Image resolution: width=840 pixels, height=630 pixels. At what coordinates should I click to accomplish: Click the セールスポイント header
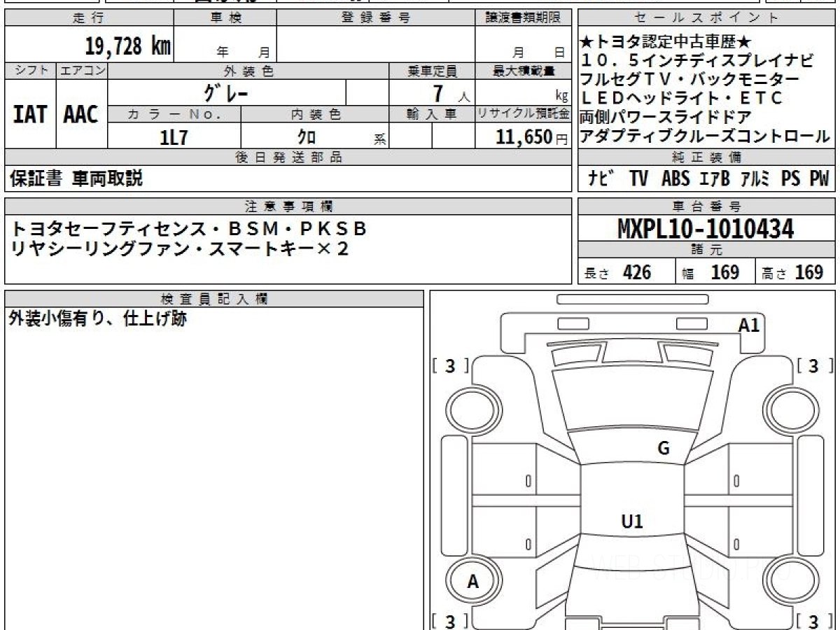[706, 18]
